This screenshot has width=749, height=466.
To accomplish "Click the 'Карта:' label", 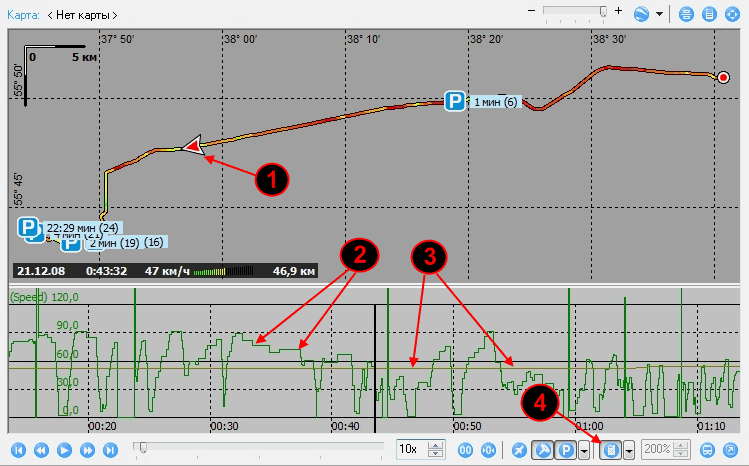I will [x=23, y=15].
